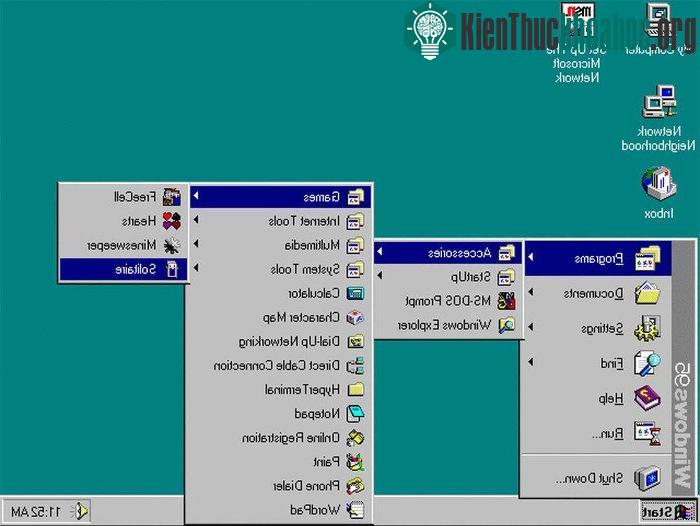700x526 pixels.
Task: Start Hearts from the Games menu
Action: (x=124, y=221)
